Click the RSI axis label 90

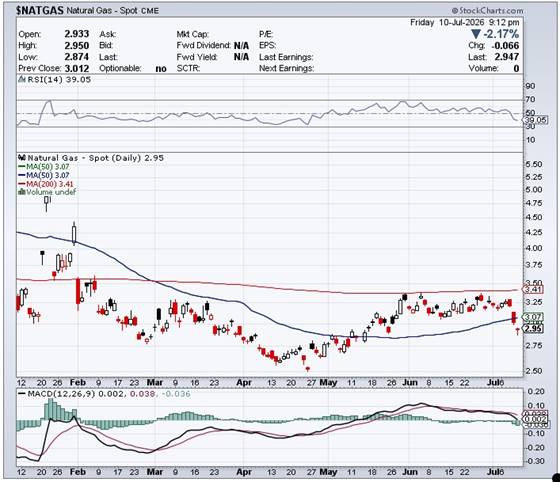coord(530,86)
